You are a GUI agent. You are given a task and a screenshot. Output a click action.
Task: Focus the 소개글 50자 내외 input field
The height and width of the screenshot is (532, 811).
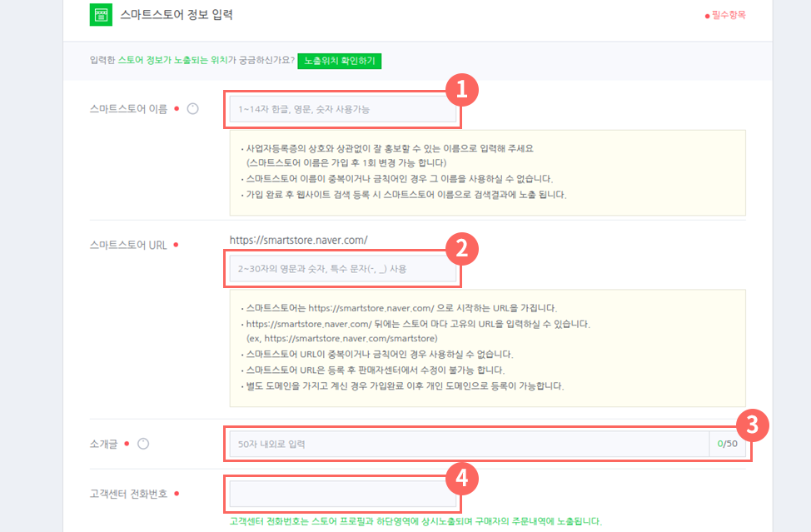pos(469,444)
